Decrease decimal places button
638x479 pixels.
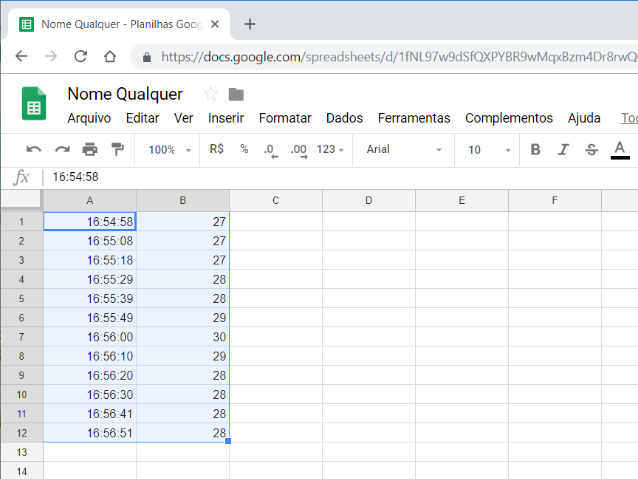tap(271, 150)
